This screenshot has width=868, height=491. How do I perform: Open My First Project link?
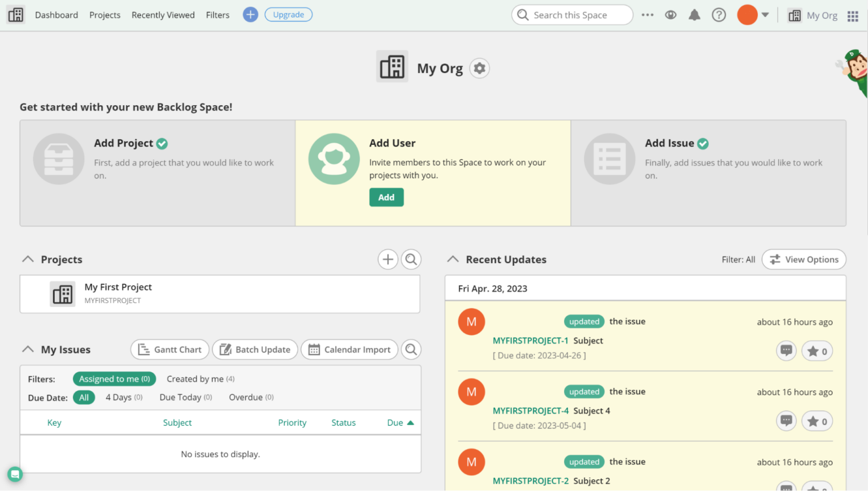click(x=118, y=287)
